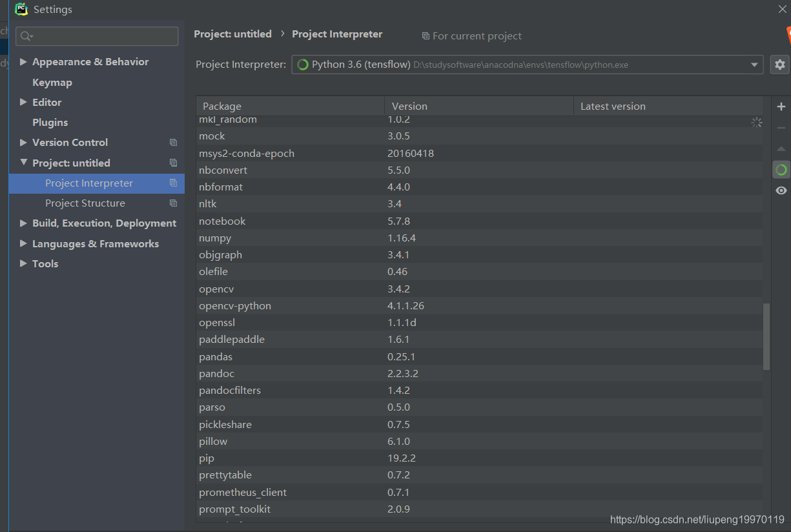The height and width of the screenshot is (532, 791).
Task: Click the Python interpreter icon in the combo box
Action: [302, 65]
